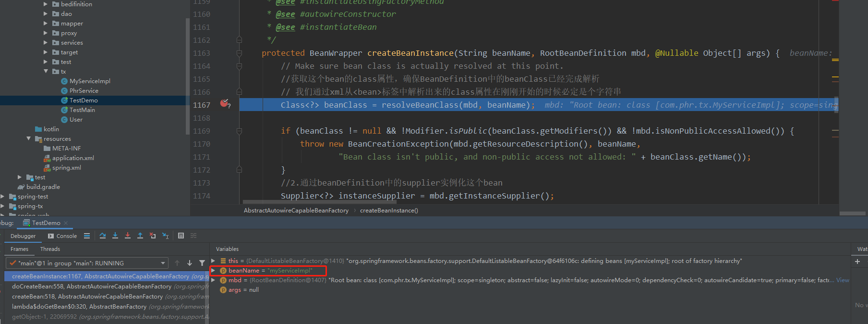Open MyServiceImpl class in tree
868x324 pixels.
(90, 81)
